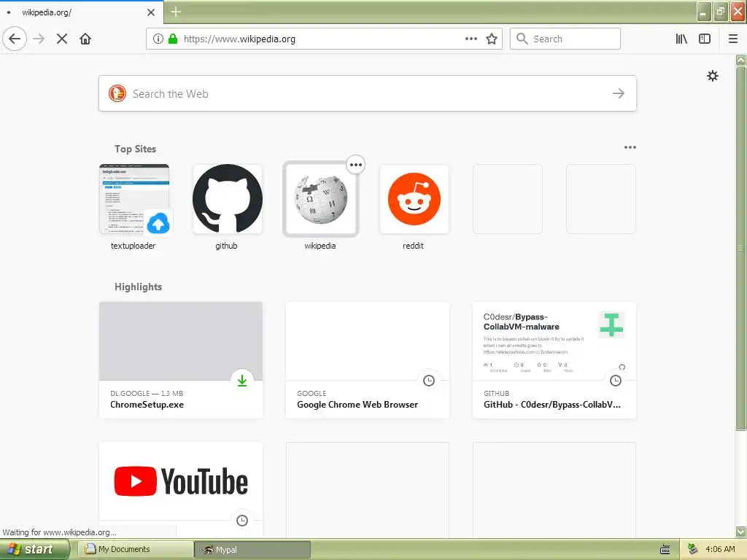Open new tab page settings gear
The width and height of the screenshot is (747, 560).
click(x=712, y=76)
